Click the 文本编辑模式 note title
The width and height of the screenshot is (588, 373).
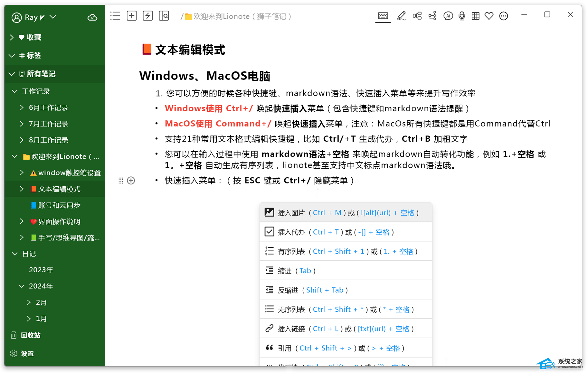190,50
